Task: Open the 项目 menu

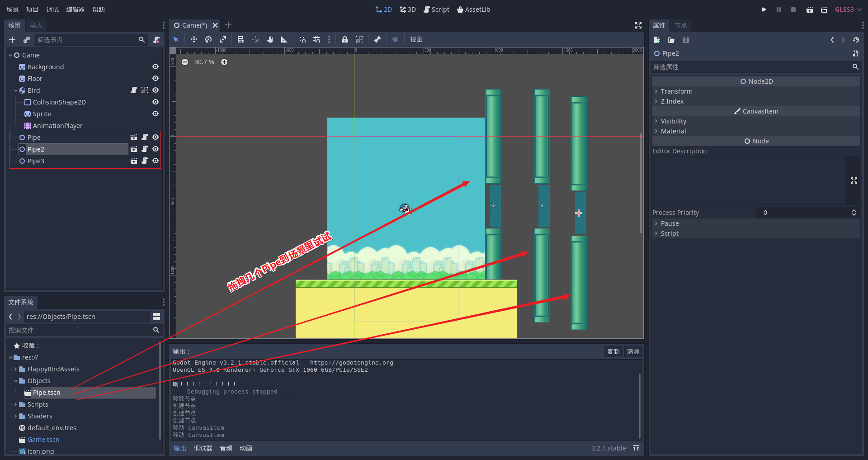Action: pyautogui.click(x=33, y=9)
